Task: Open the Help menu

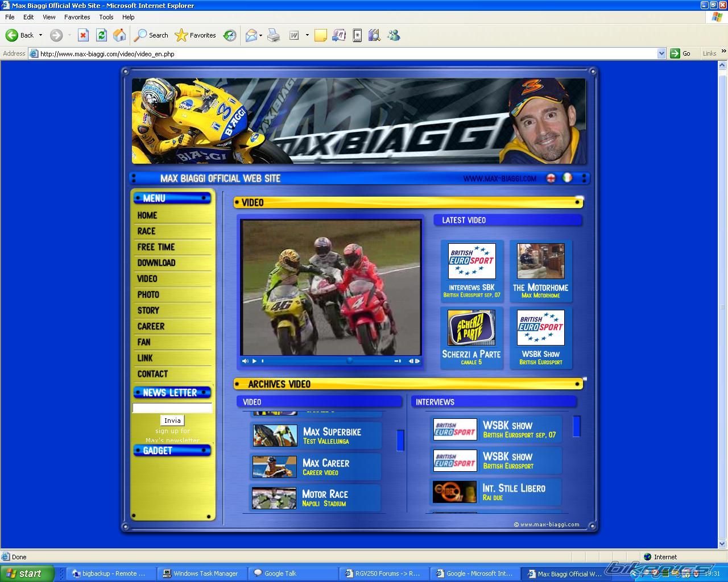Action: (129, 17)
